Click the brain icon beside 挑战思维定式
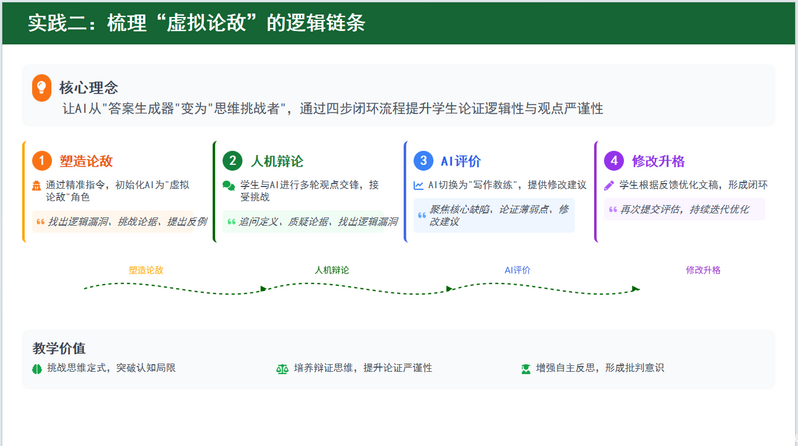This screenshot has height=446, width=798. 37,368
